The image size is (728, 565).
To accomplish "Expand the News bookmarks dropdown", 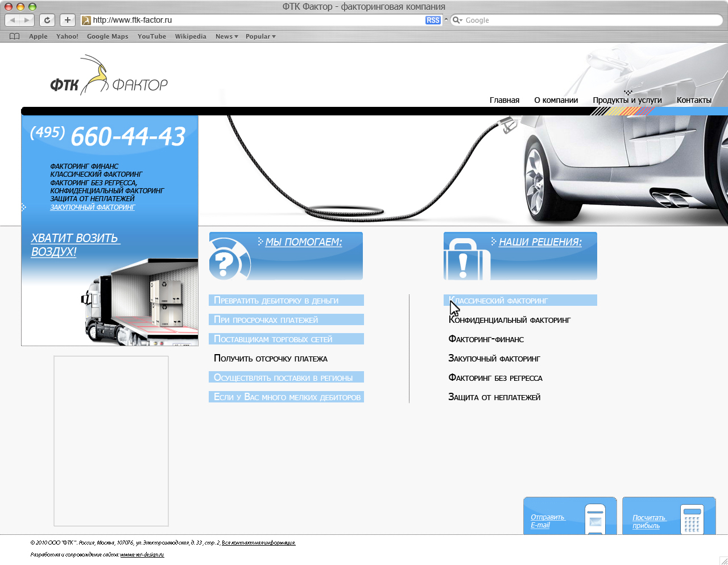I will tap(226, 36).
